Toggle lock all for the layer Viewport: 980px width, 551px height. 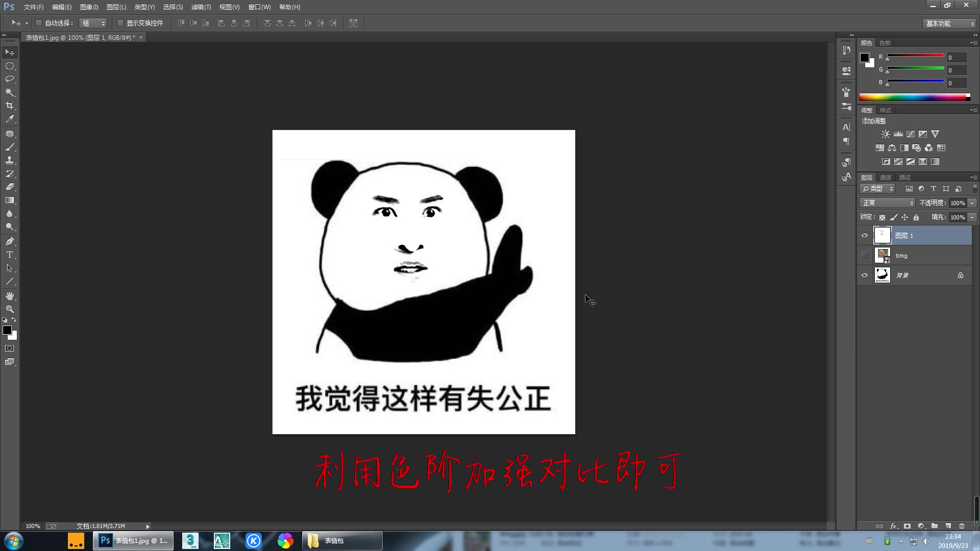[x=916, y=217]
